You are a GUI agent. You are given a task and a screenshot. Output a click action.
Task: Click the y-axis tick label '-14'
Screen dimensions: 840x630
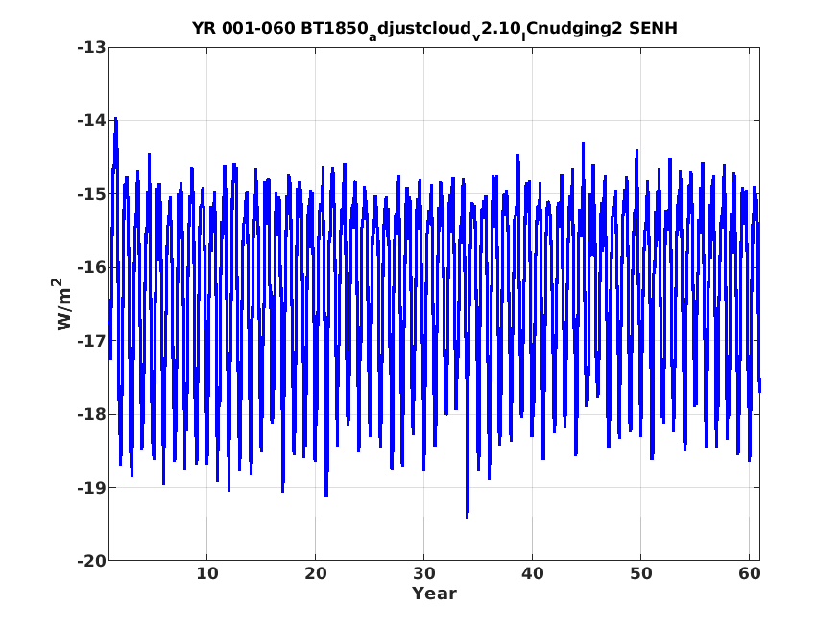pyautogui.click(x=91, y=121)
